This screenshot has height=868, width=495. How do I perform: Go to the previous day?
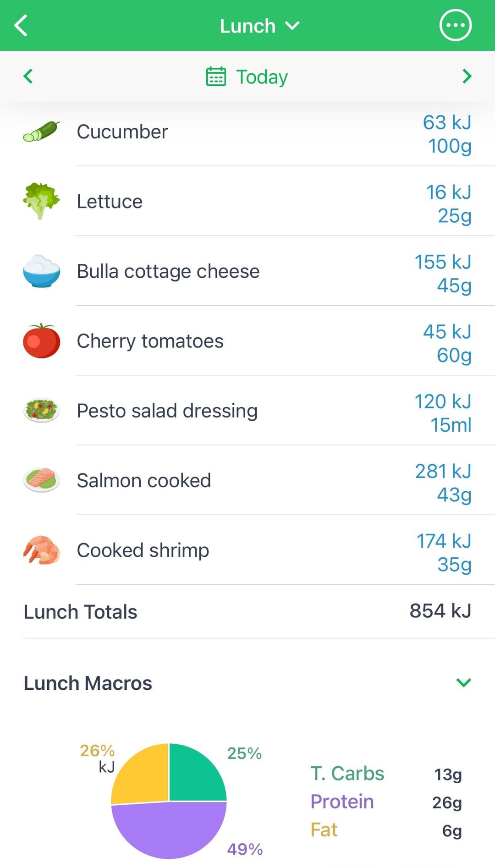click(28, 76)
